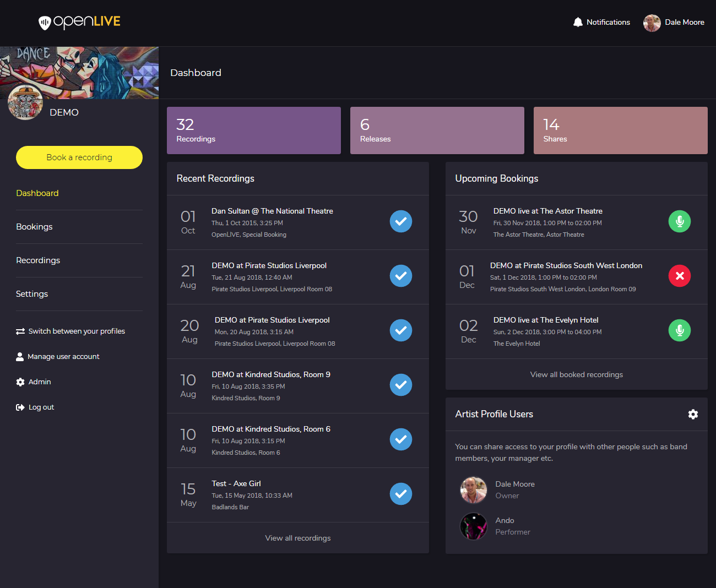This screenshot has height=588, width=716.
Task: Open Artist Profile Users settings gear
Action: pyautogui.click(x=693, y=414)
